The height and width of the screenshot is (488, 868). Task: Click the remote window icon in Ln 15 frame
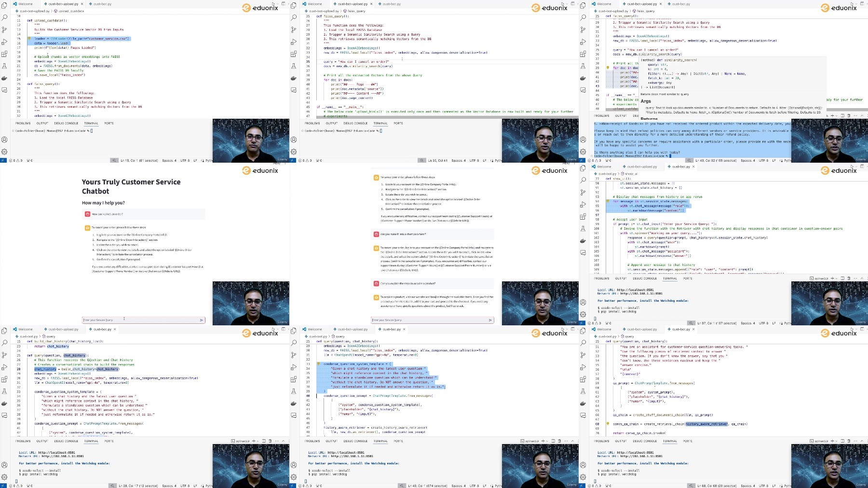click(x=3, y=160)
